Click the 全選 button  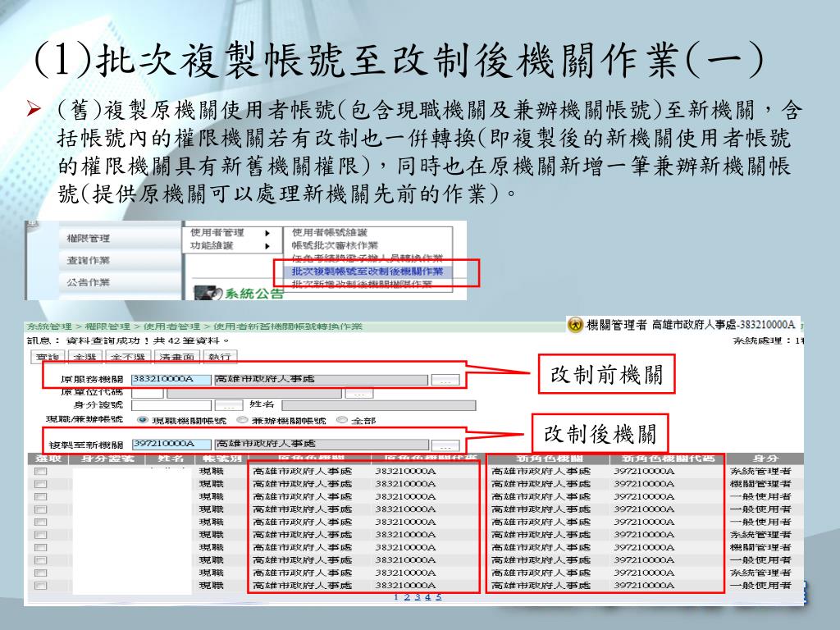pos(85,357)
